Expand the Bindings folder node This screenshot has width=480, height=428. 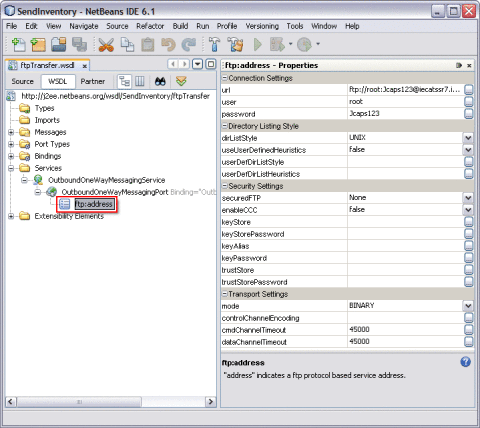coord(11,156)
